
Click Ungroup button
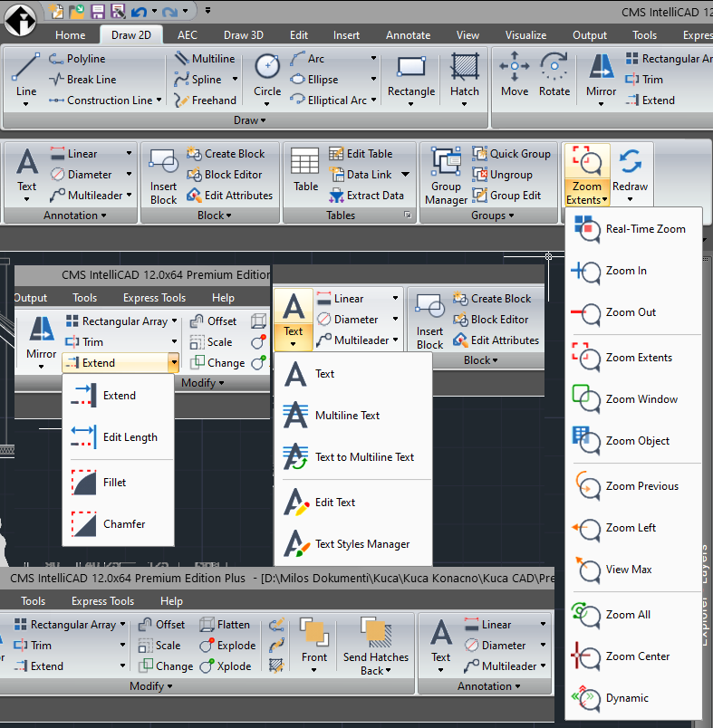coord(502,175)
